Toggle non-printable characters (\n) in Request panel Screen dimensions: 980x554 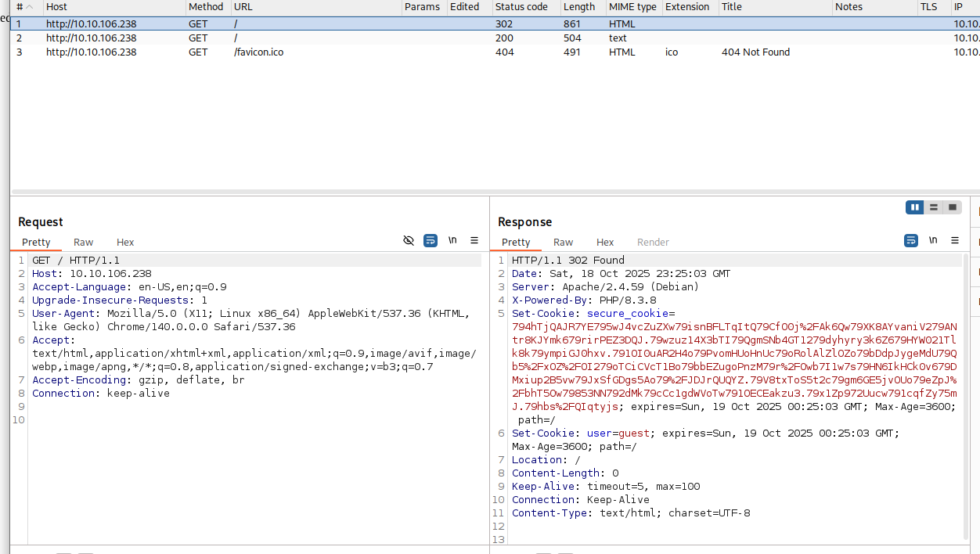(x=452, y=241)
